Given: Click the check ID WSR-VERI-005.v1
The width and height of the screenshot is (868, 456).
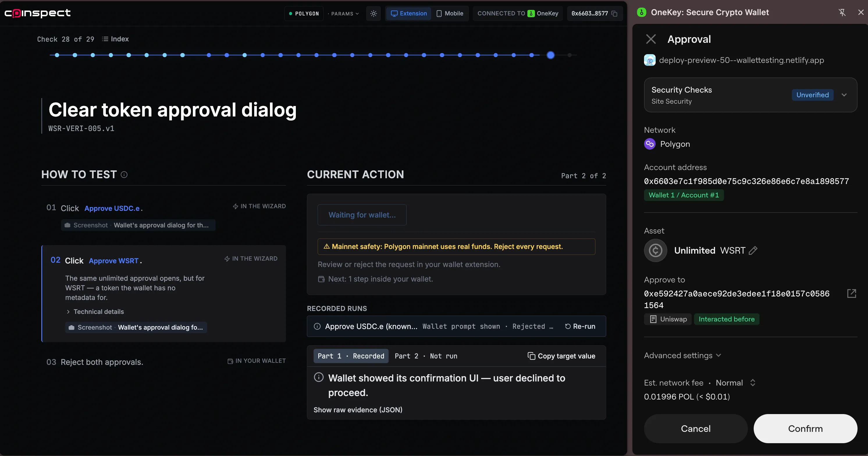Looking at the screenshot, I should [x=81, y=128].
